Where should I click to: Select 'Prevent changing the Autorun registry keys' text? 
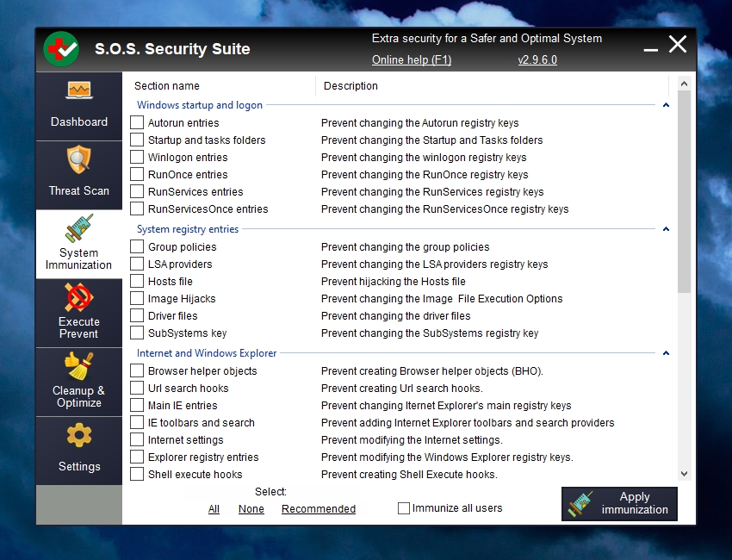(x=419, y=122)
